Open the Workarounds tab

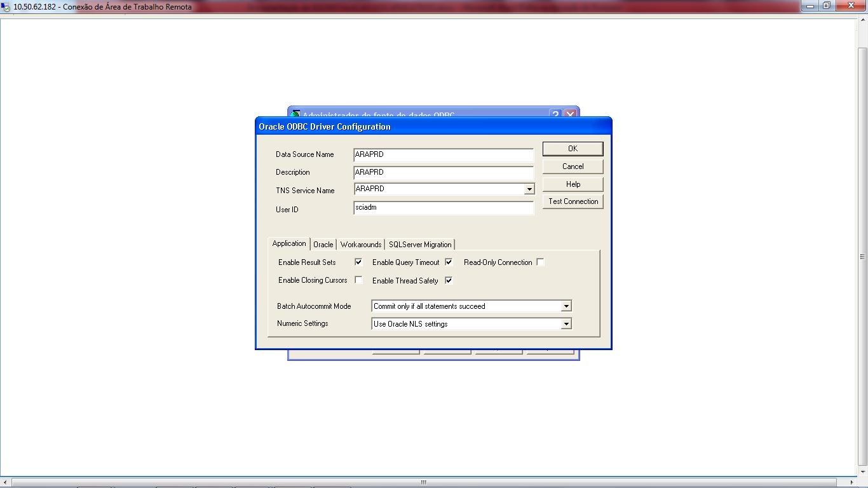point(360,245)
